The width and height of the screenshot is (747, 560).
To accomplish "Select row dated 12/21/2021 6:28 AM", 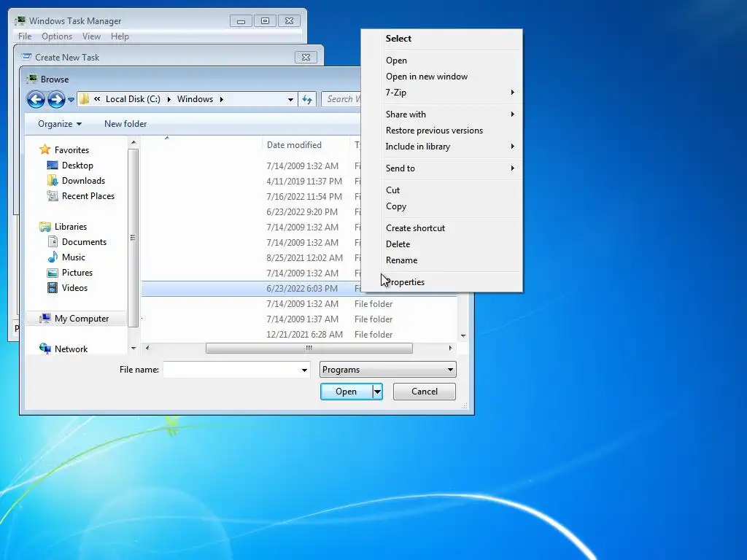I will tap(299, 334).
